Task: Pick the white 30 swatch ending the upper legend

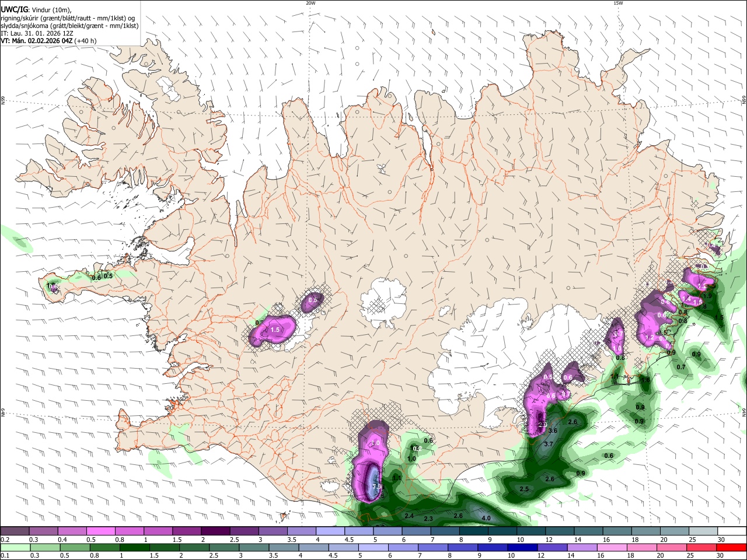Action: 732,531
